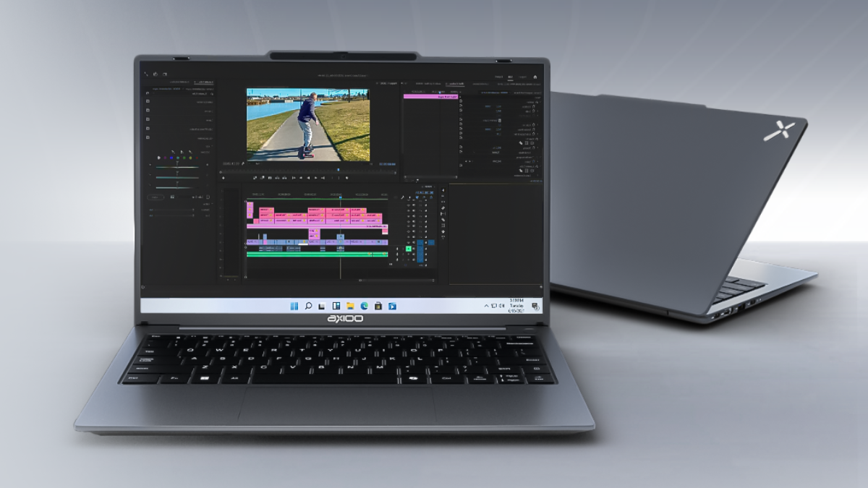Click the wrench settings icon in the timeline
Viewport: 868px width, 488px height.
pyautogui.click(x=402, y=197)
